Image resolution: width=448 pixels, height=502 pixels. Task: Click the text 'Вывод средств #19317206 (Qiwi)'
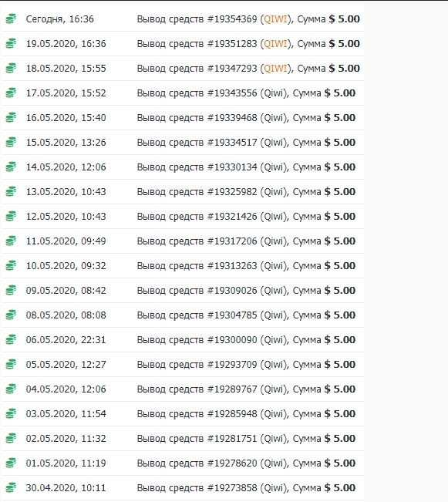(x=212, y=241)
